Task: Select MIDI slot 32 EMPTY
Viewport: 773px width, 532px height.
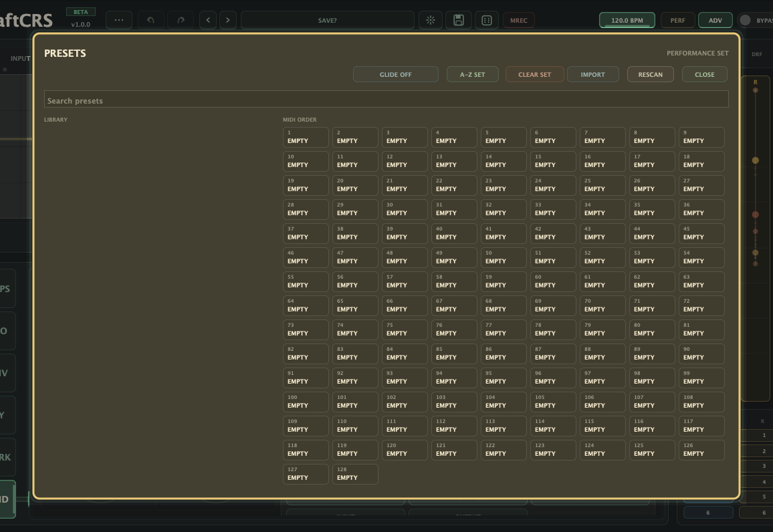Action: click(x=504, y=210)
